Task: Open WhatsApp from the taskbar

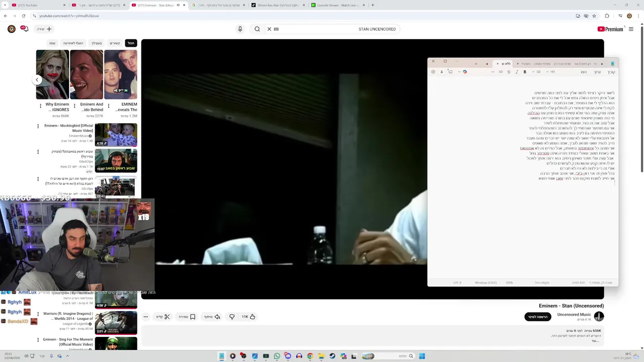Action: [x=277, y=356]
